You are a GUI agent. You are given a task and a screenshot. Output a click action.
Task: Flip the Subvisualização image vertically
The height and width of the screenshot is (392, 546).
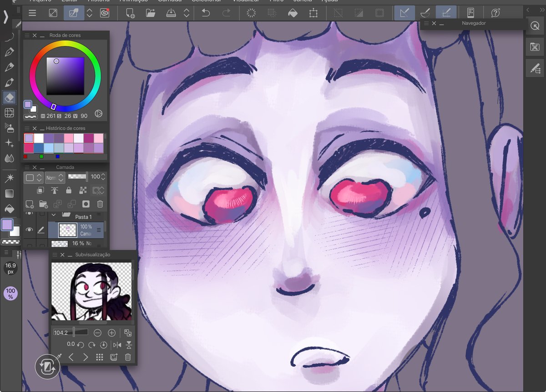coord(129,345)
